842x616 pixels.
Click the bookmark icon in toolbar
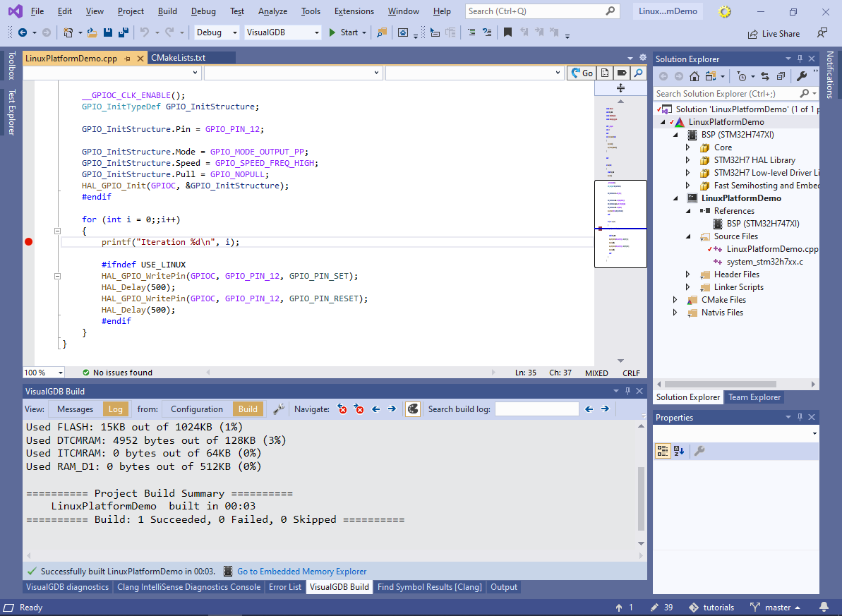pos(507,32)
